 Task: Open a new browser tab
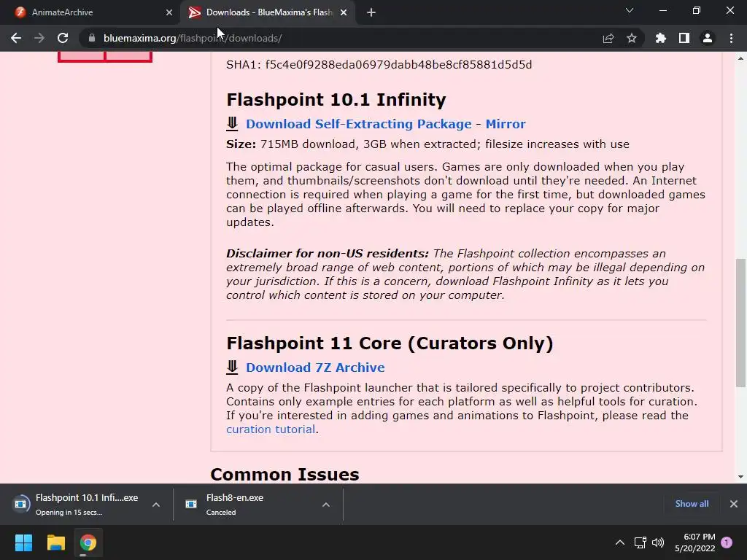[371, 12]
